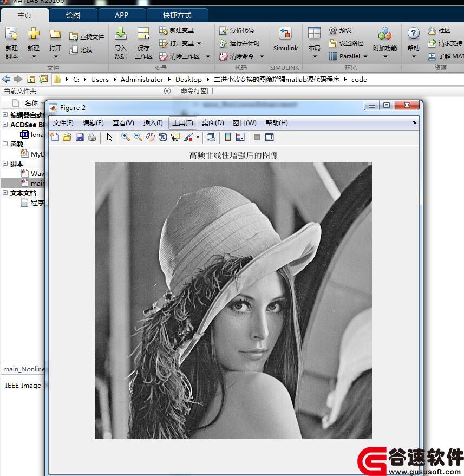Screen dimensions: 464x476
Task: Click the Open File icon in Figure 2 toolbar
Action: 67,137
